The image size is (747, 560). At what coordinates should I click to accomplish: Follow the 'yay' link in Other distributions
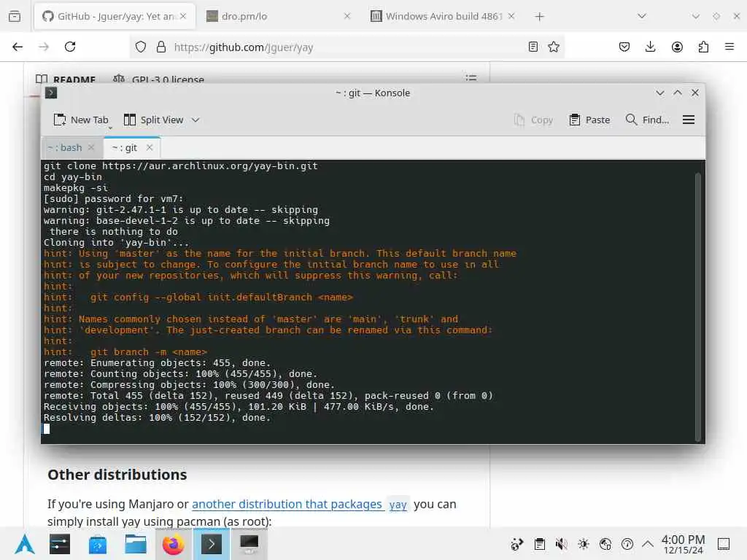398,505
